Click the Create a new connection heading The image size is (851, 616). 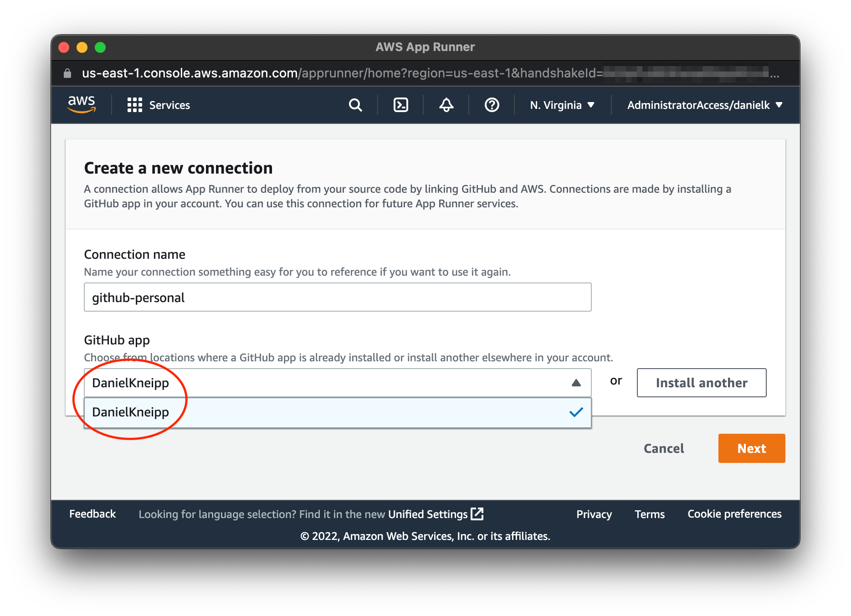pyautogui.click(x=178, y=168)
